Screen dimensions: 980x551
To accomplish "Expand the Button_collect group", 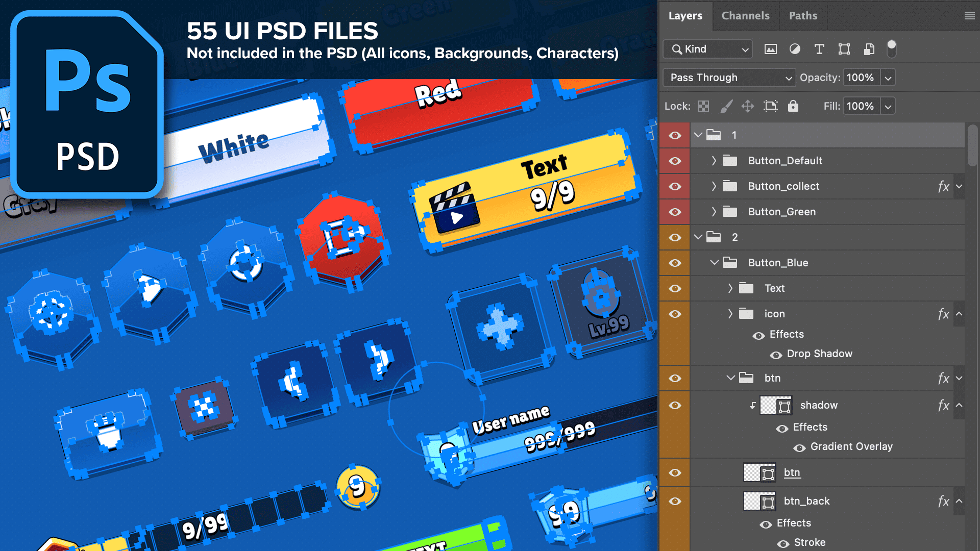I will tap(714, 186).
